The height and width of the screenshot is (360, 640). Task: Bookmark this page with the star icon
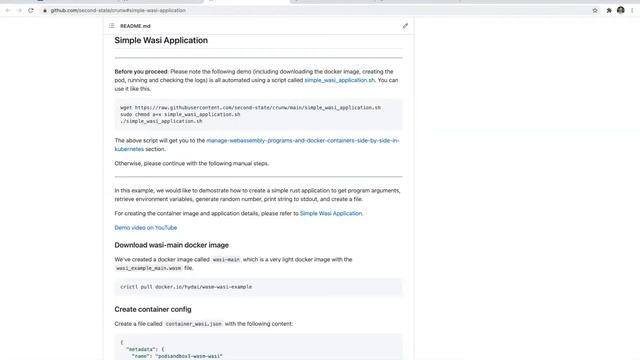click(x=595, y=10)
